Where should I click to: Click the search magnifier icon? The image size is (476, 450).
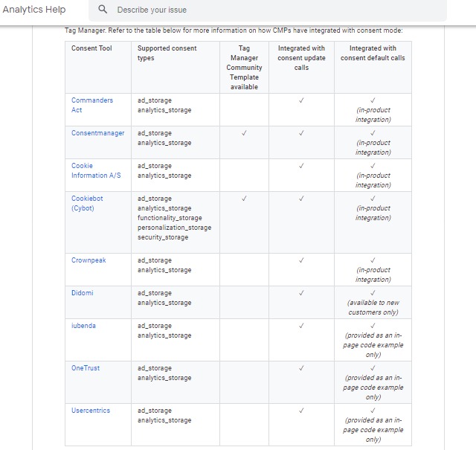103,10
